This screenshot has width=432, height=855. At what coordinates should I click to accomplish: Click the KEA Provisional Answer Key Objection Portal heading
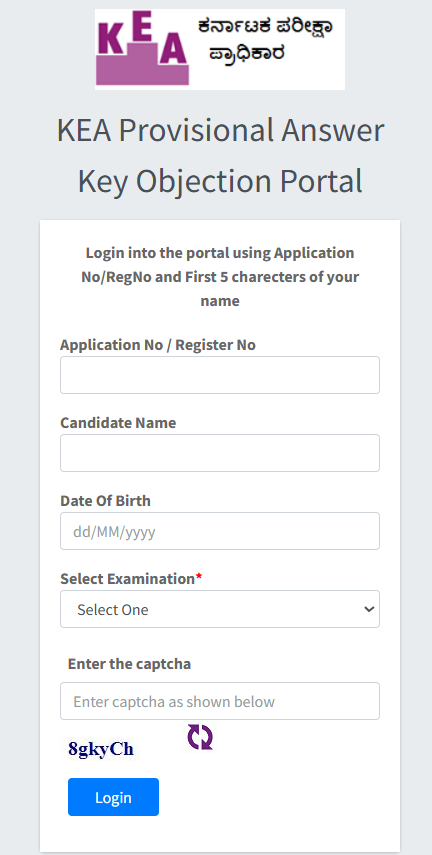pos(220,155)
